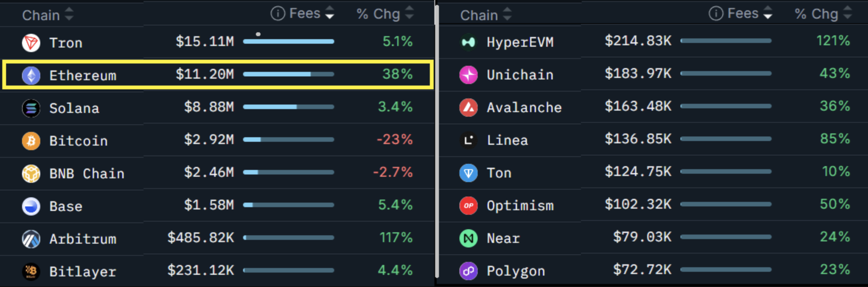Viewport: 868px width, 287px height.
Task: Click the Tron fees progress bar
Action: (289, 41)
